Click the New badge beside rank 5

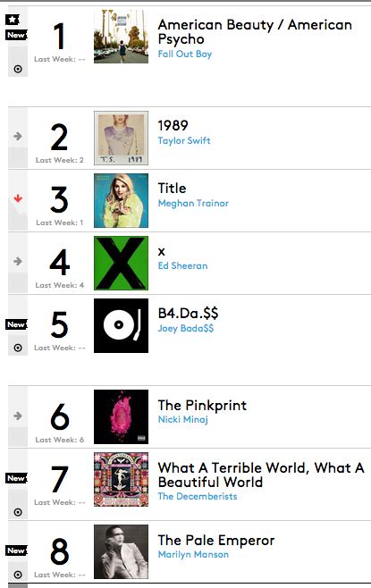coord(16,324)
